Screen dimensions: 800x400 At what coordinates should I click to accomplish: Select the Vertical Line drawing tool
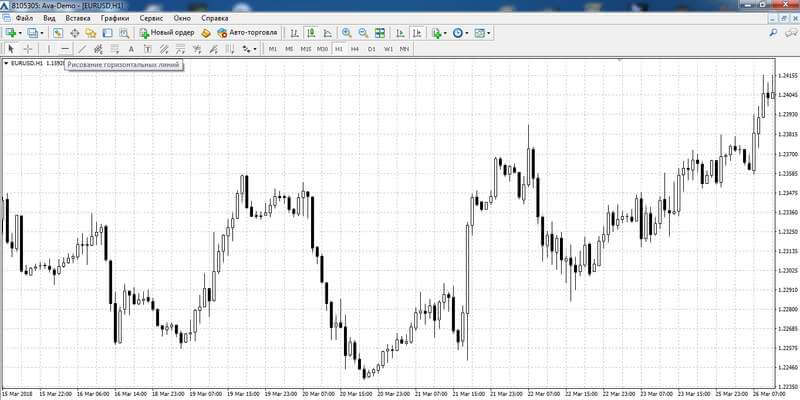click(49, 49)
